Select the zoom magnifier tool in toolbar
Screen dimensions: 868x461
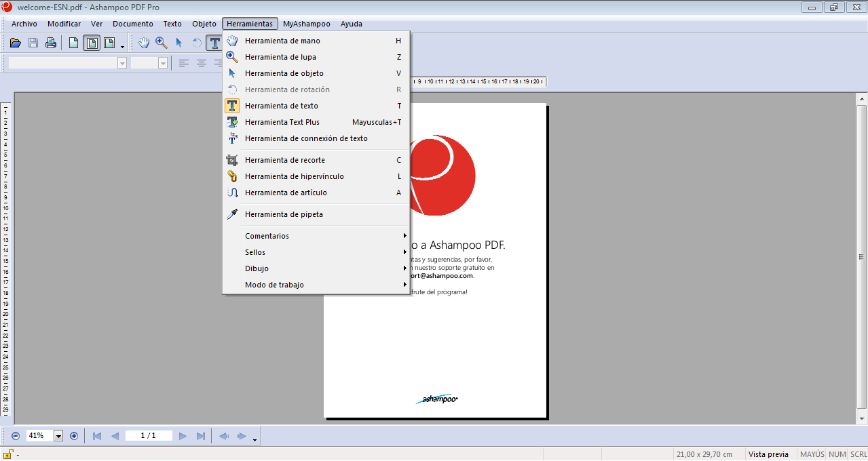(x=162, y=43)
